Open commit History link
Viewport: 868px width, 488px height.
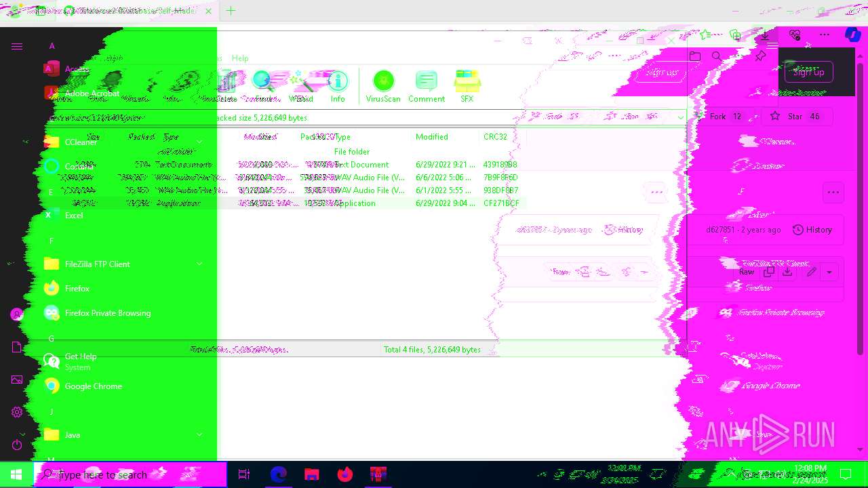tap(812, 230)
